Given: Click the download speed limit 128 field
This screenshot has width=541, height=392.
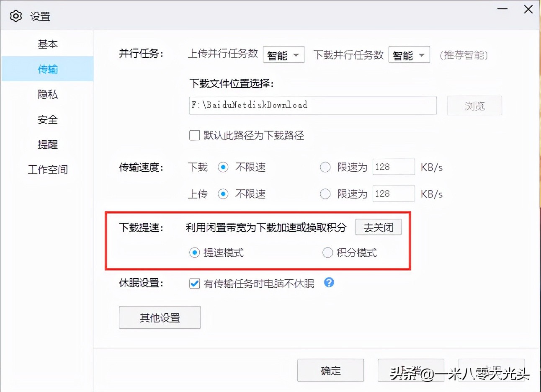Looking at the screenshot, I should tap(393, 167).
